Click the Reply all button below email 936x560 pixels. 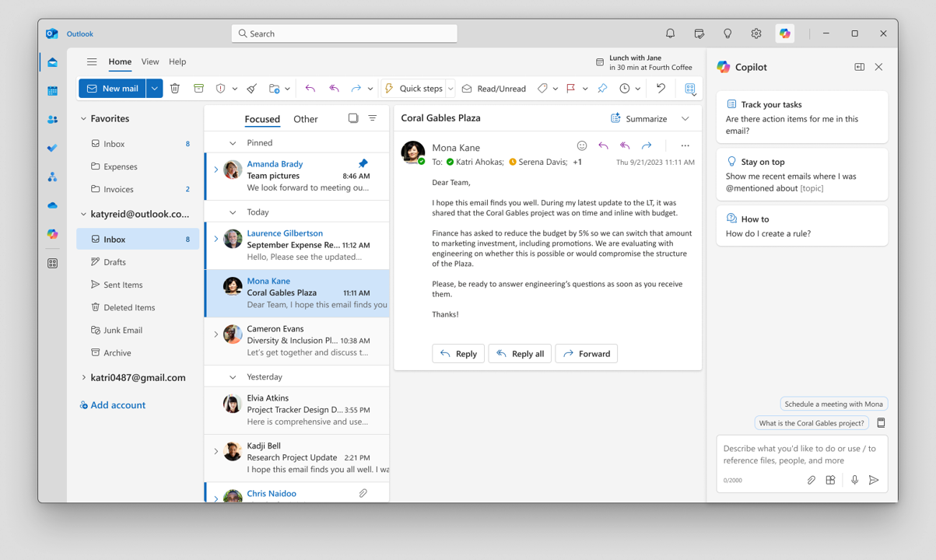pyautogui.click(x=520, y=353)
